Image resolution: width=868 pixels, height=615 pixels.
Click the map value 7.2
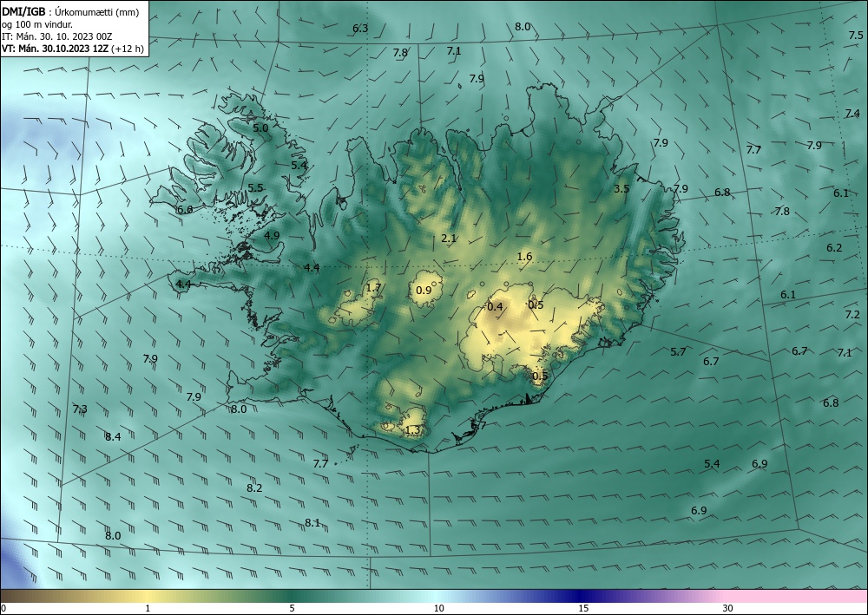[852, 315]
